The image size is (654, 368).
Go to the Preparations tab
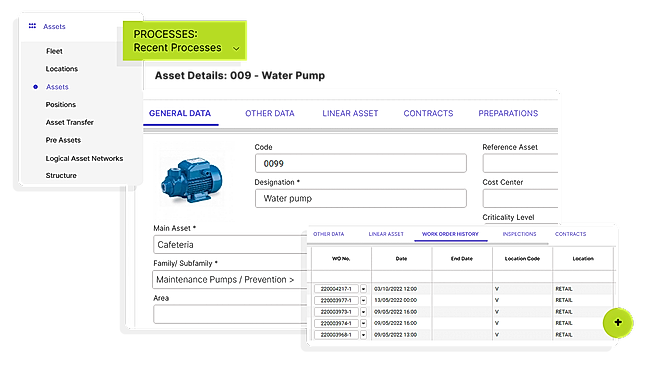508,113
